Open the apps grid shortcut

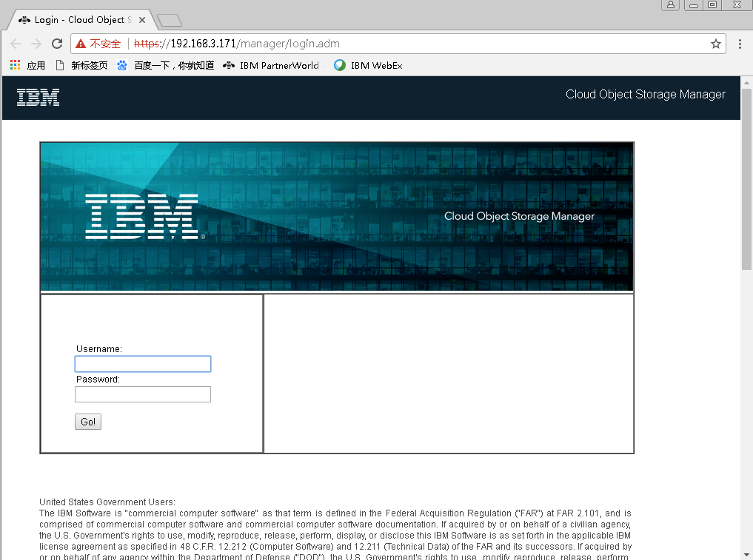click(x=27, y=65)
